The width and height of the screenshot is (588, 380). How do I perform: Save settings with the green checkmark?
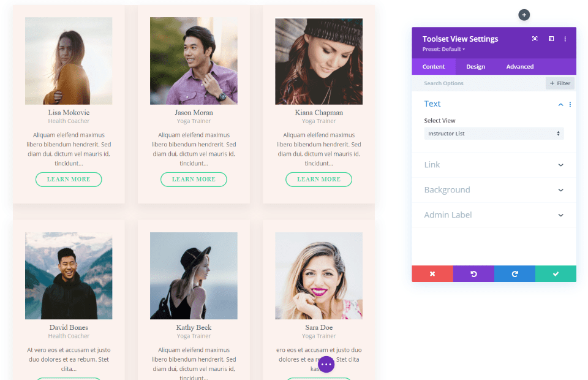point(556,273)
